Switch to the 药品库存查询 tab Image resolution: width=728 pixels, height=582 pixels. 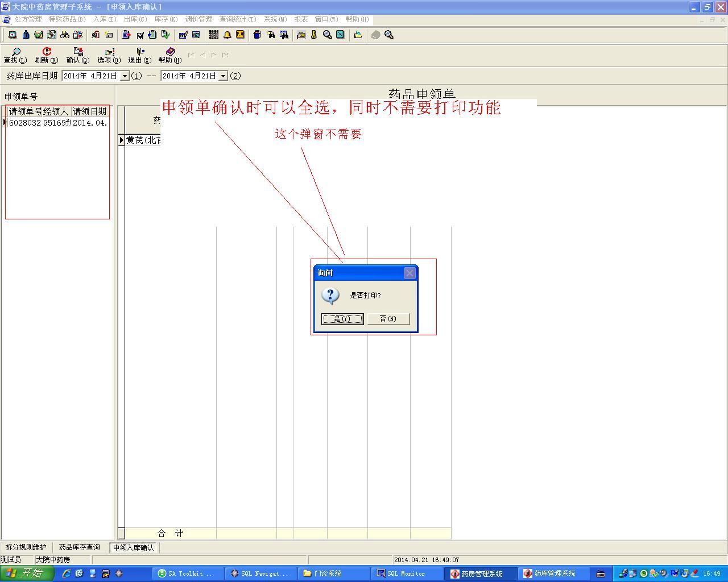[79, 547]
